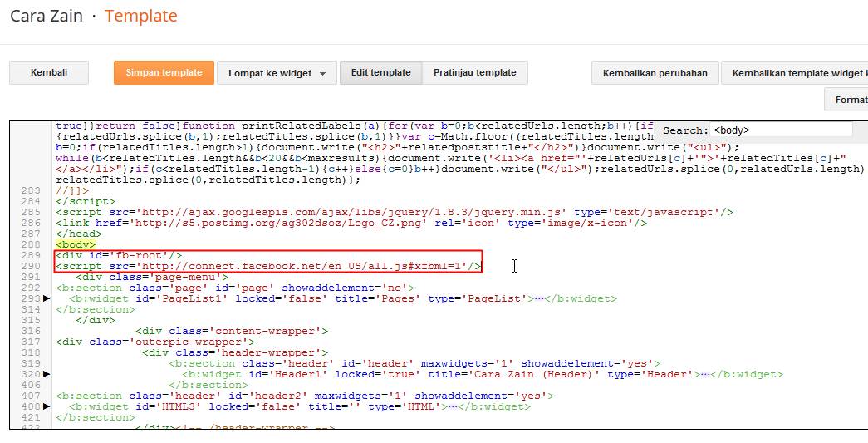Viewport: 868px width, 443px height.
Task: Expand folded PageList1 widget arrow at line 293
Action: coord(47,298)
